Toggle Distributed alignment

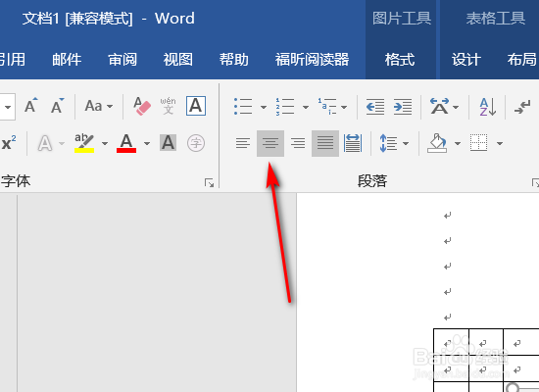(x=353, y=143)
